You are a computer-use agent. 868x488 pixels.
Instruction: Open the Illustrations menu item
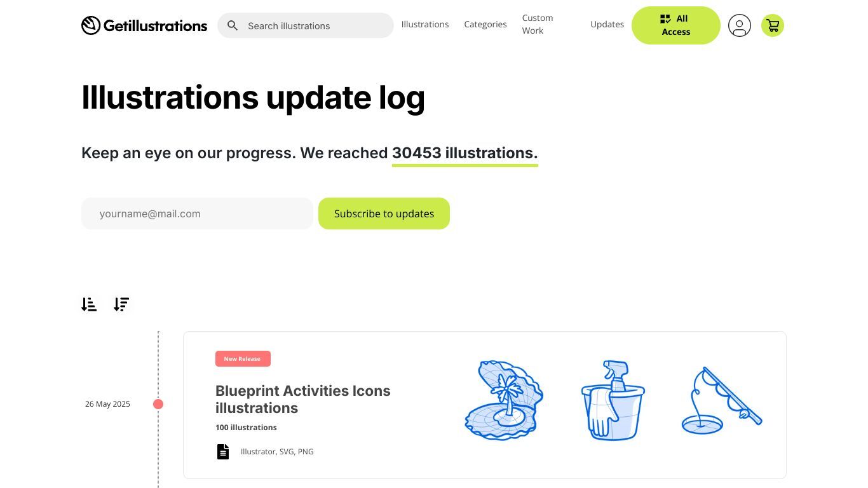tap(425, 24)
